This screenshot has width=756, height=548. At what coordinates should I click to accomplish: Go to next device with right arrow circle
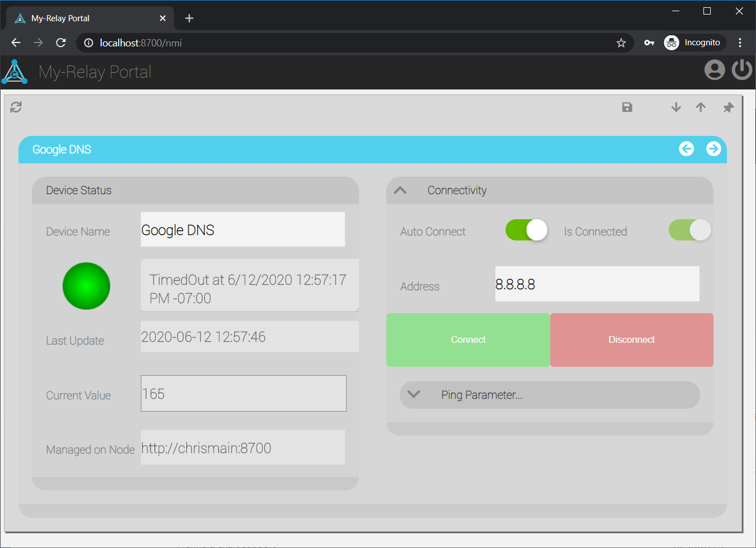(x=714, y=149)
